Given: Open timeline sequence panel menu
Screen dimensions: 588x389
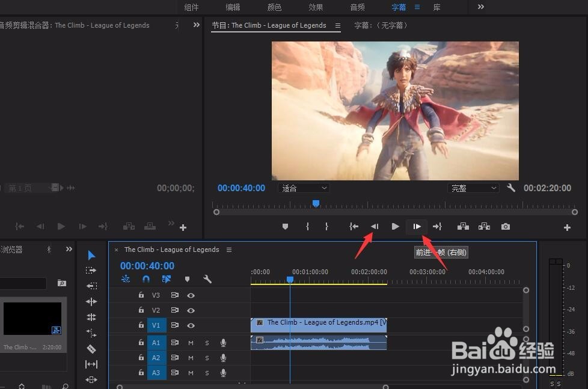Looking at the screenshot, I should (x=229, y=250).
